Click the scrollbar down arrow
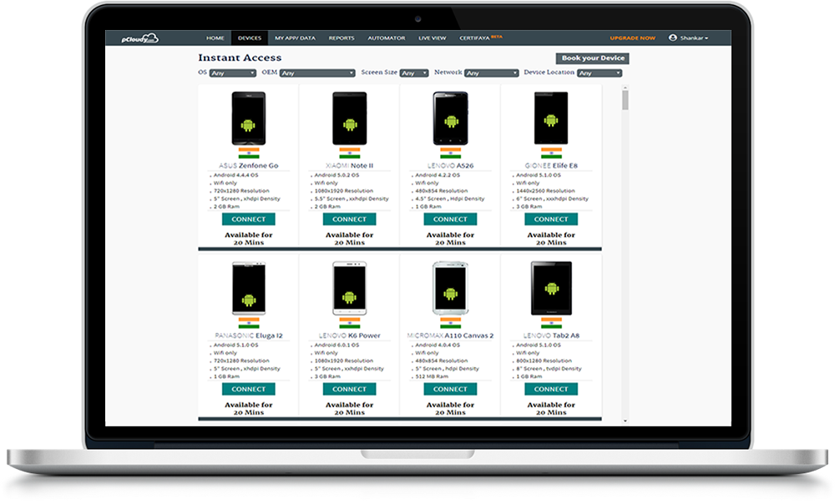This screenshot has width=835, height=504. click(x=625, y=421)
